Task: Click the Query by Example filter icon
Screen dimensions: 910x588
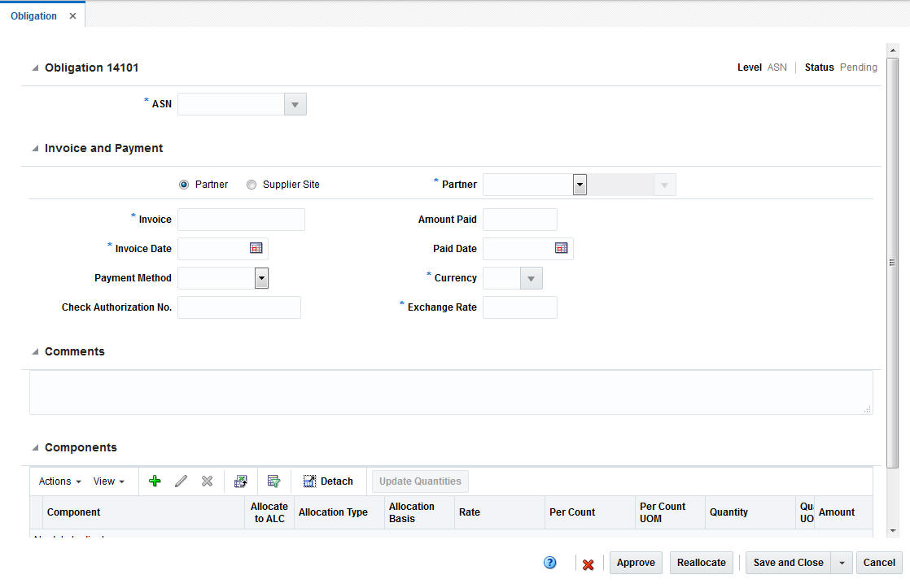Action: (x=274, y=481)
